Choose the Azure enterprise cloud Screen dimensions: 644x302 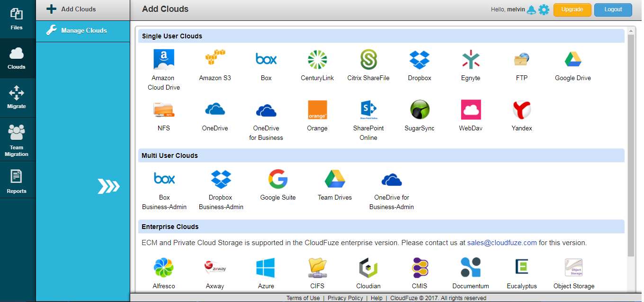point(266,268)
